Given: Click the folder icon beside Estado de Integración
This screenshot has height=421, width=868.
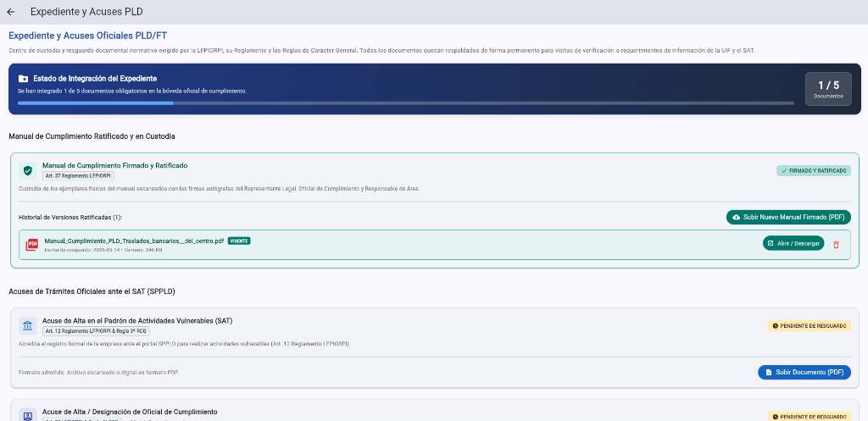Looking at the screenshot, I should [23, 79].
